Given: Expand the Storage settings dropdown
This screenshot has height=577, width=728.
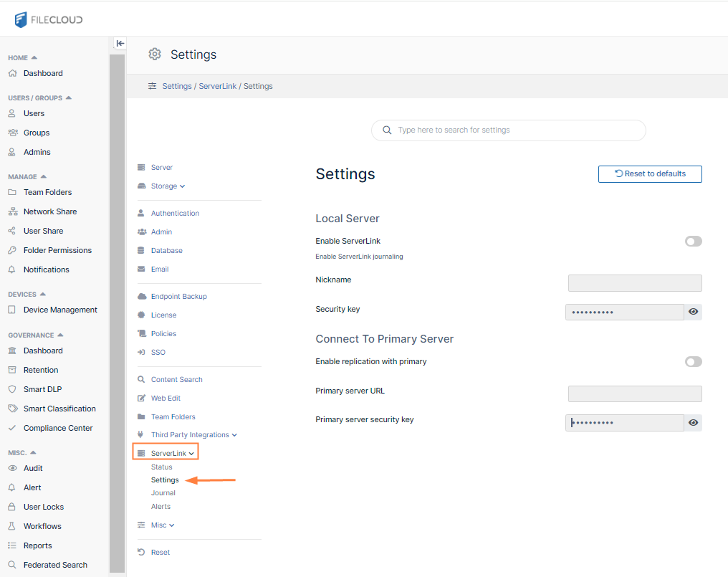Looking at the screenshot, I should click(167, 186).
